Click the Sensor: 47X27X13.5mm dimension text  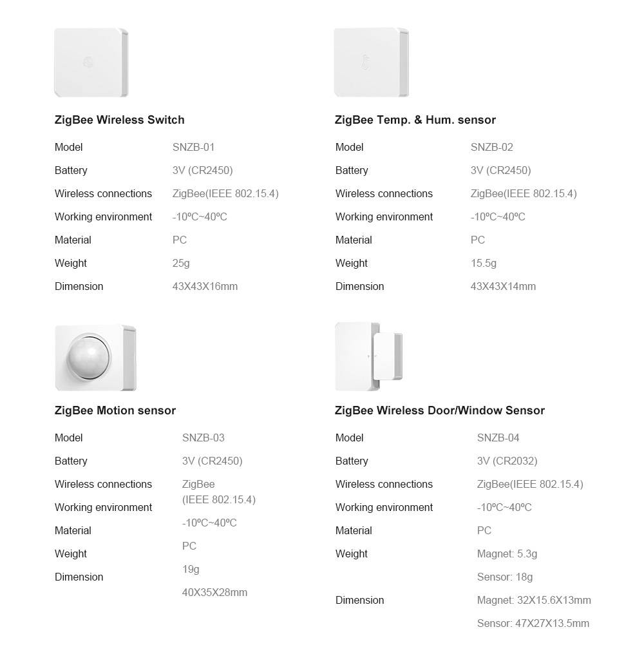click(x=533, y=623)
